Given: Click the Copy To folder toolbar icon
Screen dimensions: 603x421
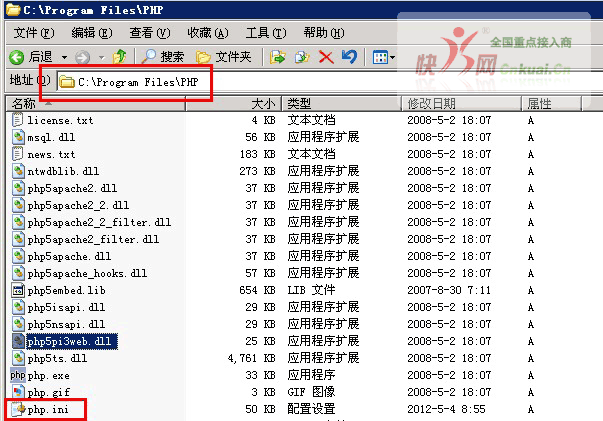Looking at the screenshot, I should pyautogui.click(x=302, y=57).
